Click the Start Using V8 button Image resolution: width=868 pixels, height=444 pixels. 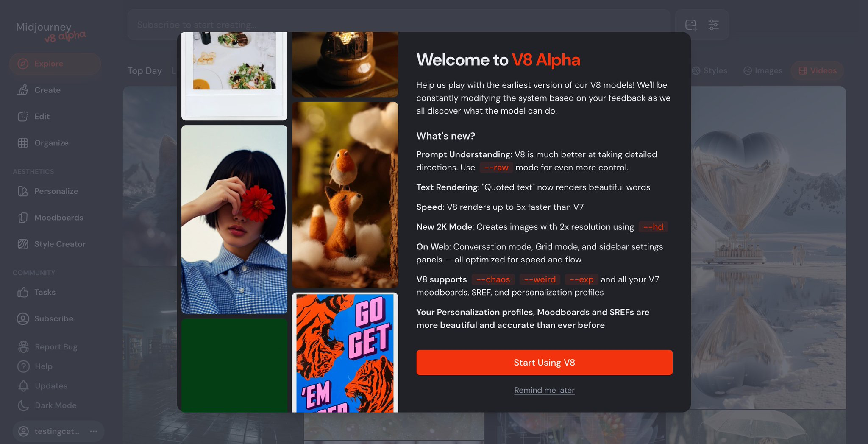pos(544,363)
